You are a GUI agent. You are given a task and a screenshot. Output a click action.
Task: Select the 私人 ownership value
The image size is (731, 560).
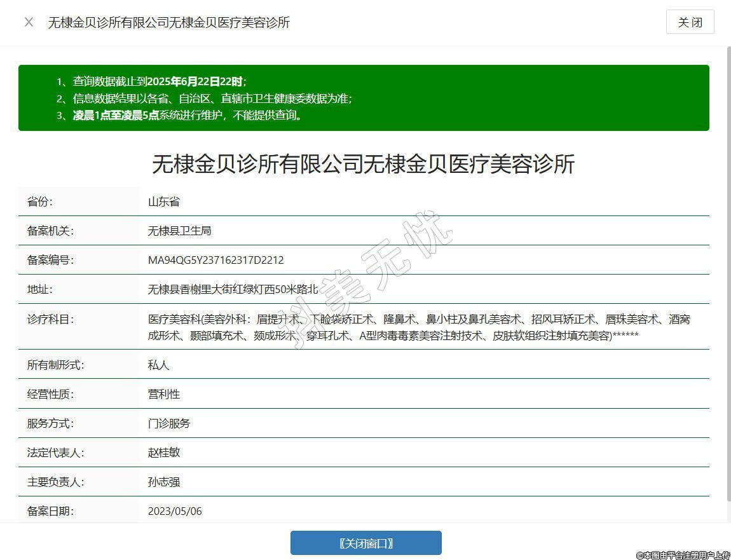(158, 365)
